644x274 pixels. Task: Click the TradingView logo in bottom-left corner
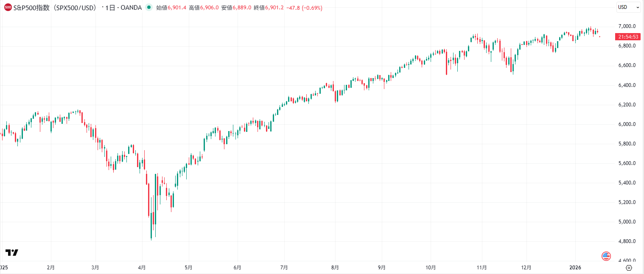13,252
